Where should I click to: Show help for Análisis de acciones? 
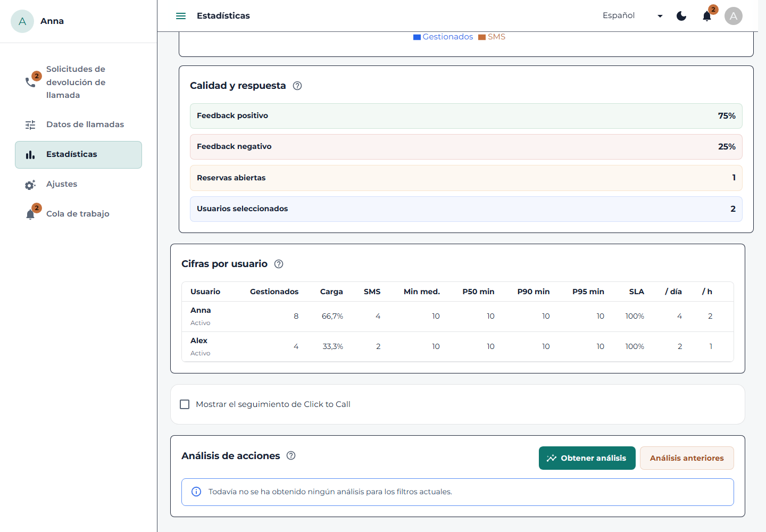(x=291, y=455)
